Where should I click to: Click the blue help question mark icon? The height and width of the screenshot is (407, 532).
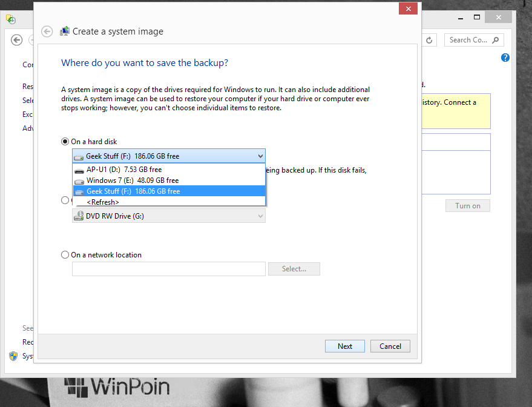point(505,58)
